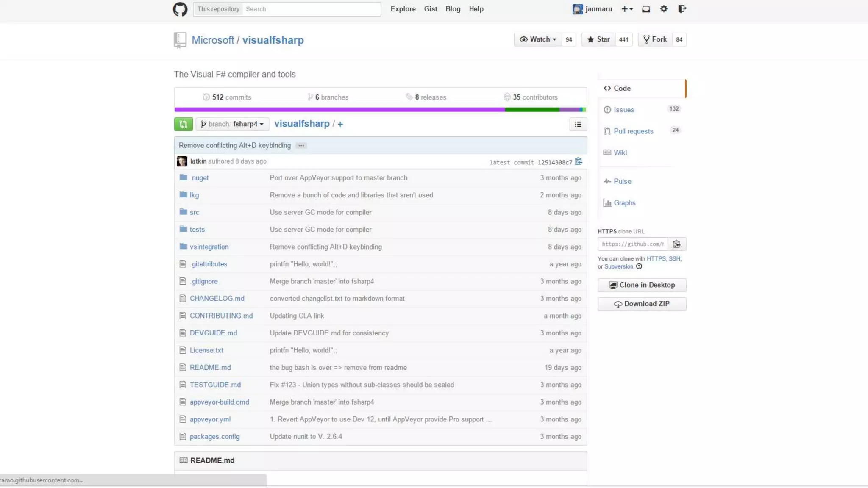
Task: Open account settings gear icon
Action: pyautogui.click(x=664, y=9)
